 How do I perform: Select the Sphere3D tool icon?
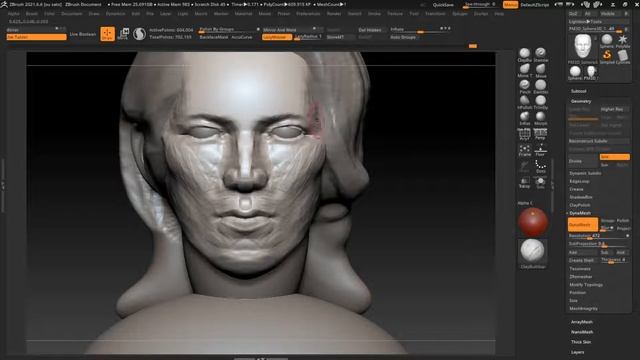coord(607,40)
